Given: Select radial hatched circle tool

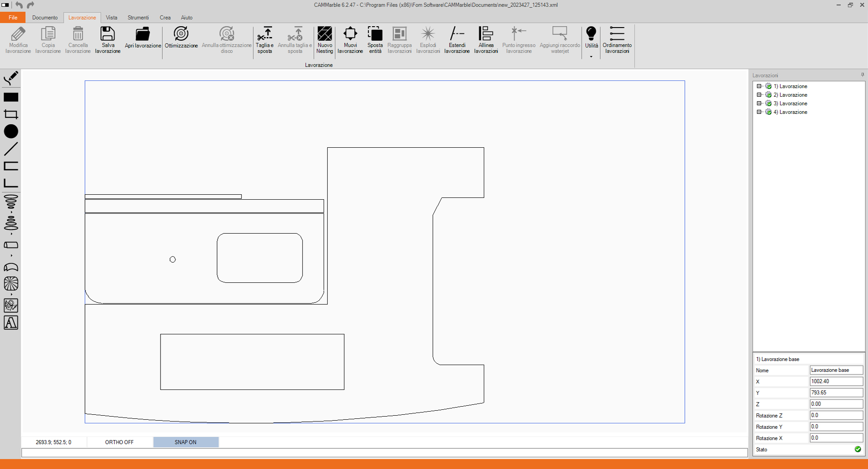Looking at the screenshot, I should pyautogui.click(x=11, y=284).
